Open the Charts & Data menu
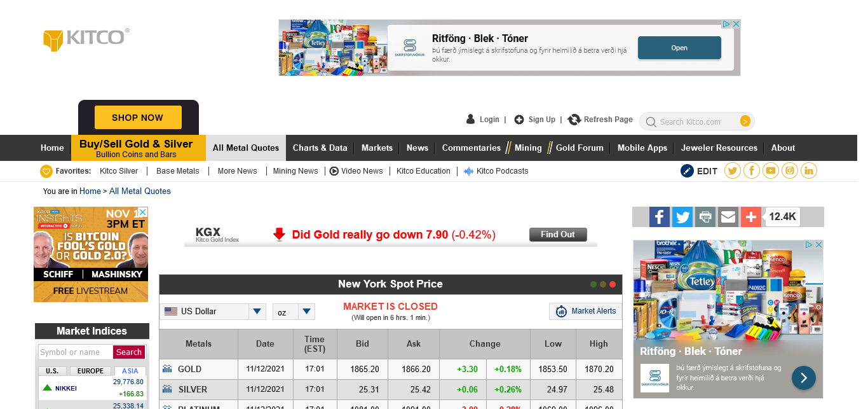 (320, 148)
